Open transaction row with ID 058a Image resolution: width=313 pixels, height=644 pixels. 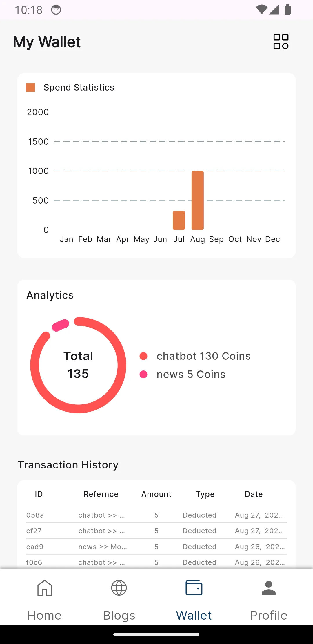click(x=156, y=515)
